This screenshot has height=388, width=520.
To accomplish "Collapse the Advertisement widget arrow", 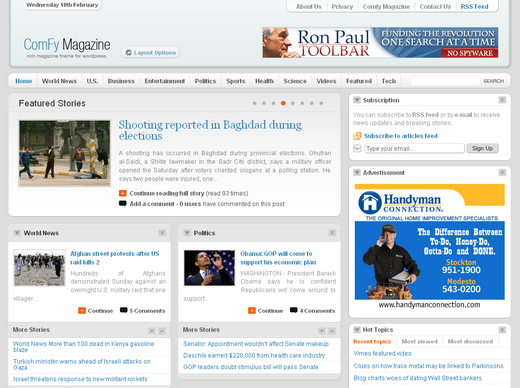I will [x=357, y=172].
